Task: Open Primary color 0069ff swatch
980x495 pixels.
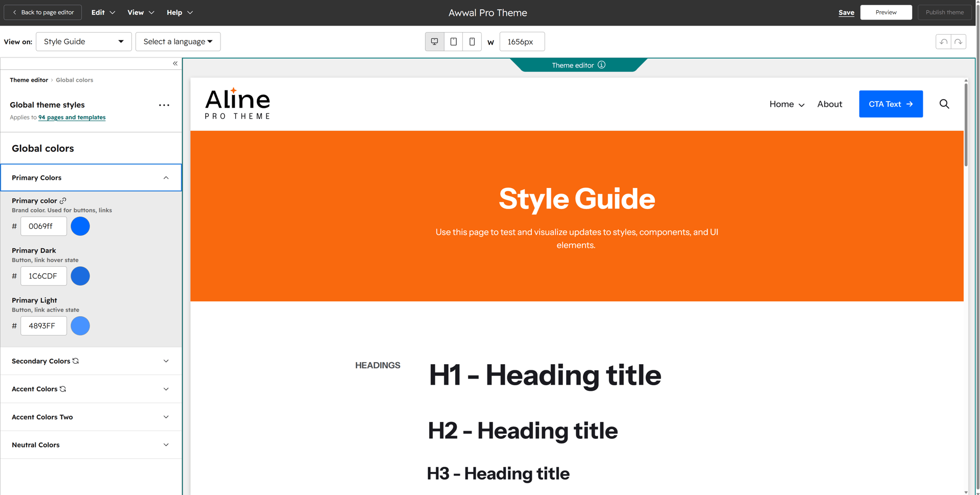Action: pyautogui.click(x=80, y=226)
